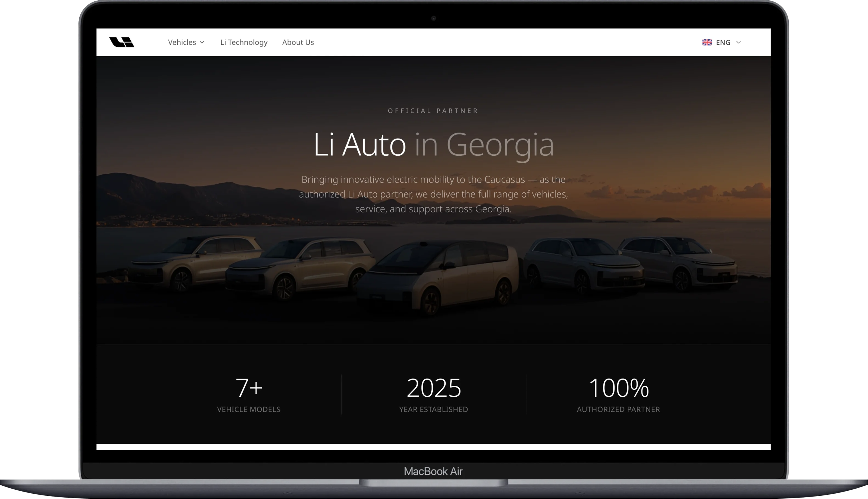The image size is (868, 499).
Task: Open the ENG language selector
Action: [x=722, y=42]
